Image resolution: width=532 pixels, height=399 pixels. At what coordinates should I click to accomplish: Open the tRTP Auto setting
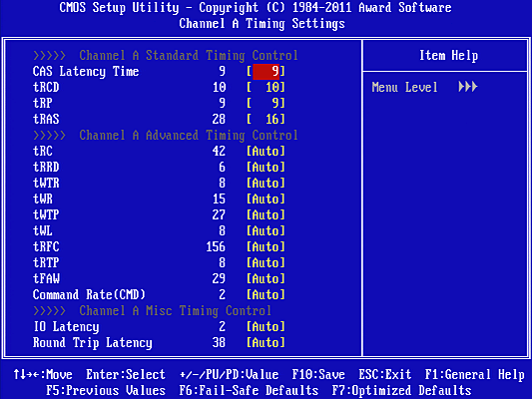tap(266, 262)
